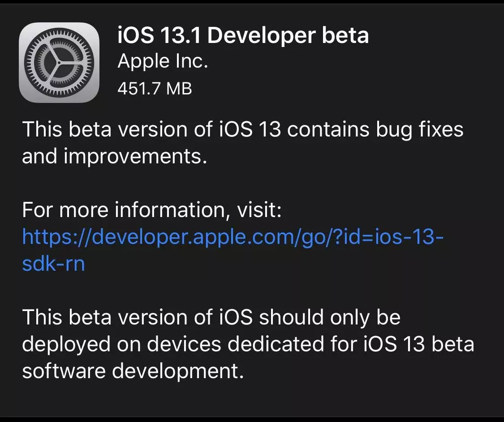Image resolution: width=504 pixels, height=422 pixels.
Task: Click the 'https://' portion of the URL
Action: pyautogui.click(x=57, y=237)
